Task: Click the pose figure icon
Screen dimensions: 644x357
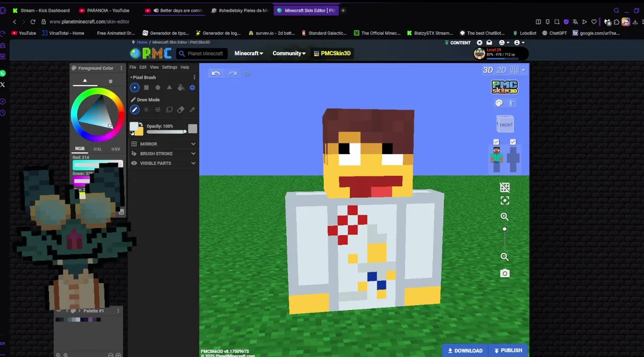Action: click(511, 103)
